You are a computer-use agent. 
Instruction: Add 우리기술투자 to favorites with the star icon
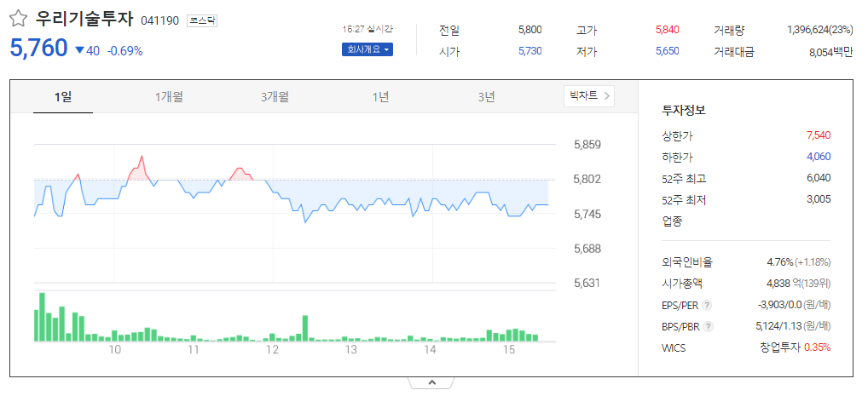point(18,20)
